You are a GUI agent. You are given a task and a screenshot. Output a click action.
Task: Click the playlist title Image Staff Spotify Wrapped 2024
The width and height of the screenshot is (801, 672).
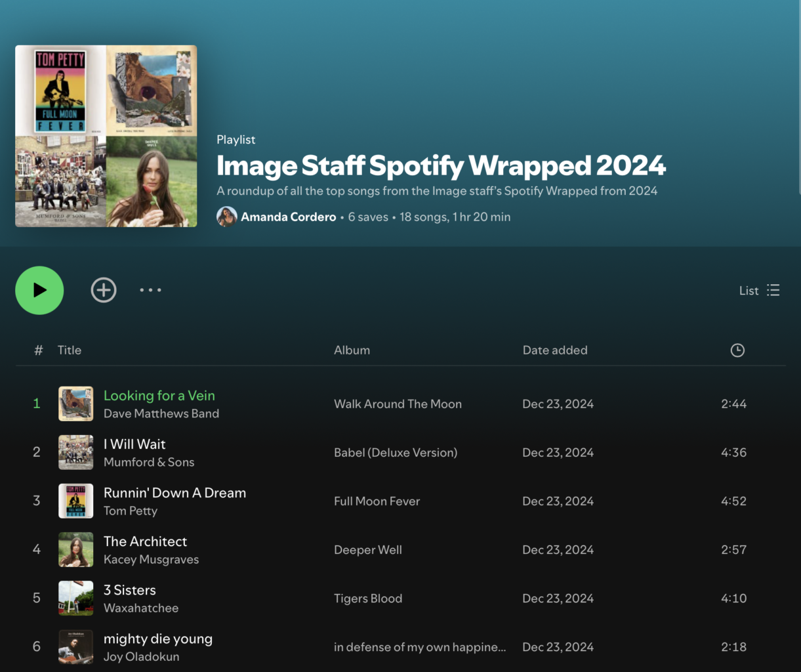coord(441,165)
